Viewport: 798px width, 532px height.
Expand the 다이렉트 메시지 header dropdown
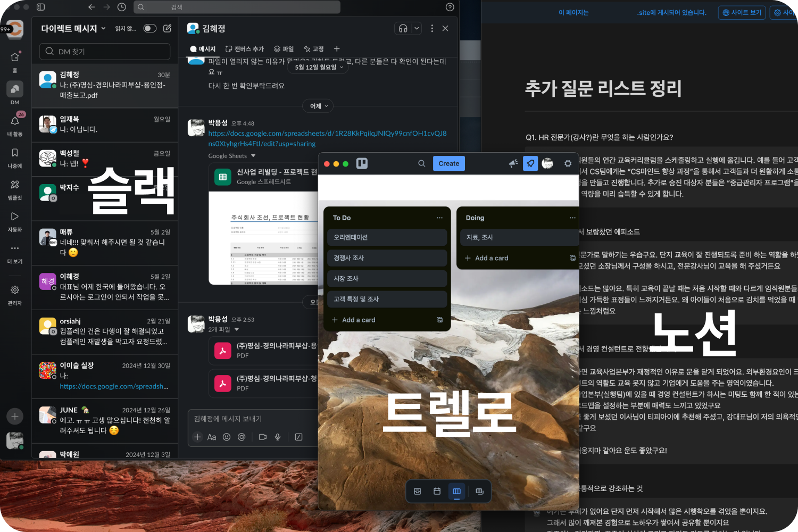[x=74, y=28]
